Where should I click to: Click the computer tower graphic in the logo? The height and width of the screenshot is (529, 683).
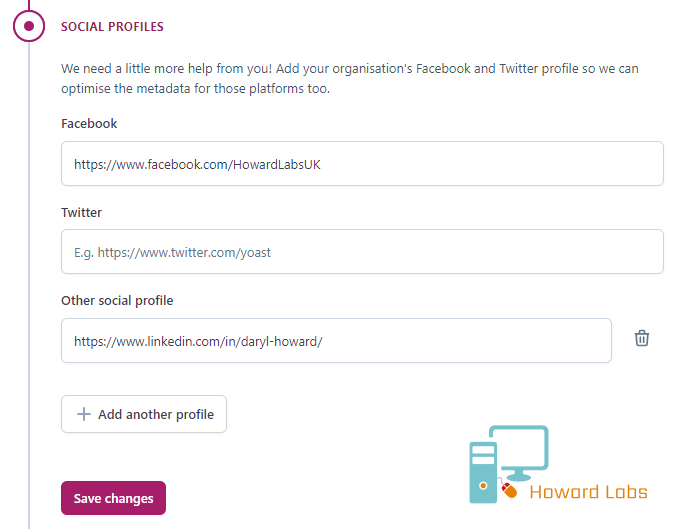[483, 473]
